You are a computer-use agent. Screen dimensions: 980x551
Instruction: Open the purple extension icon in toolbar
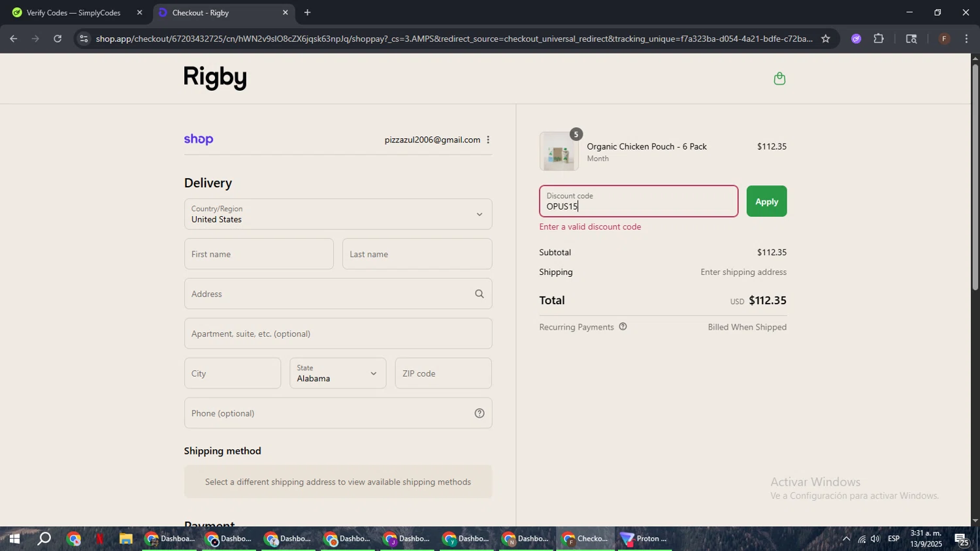click(856, 39)
